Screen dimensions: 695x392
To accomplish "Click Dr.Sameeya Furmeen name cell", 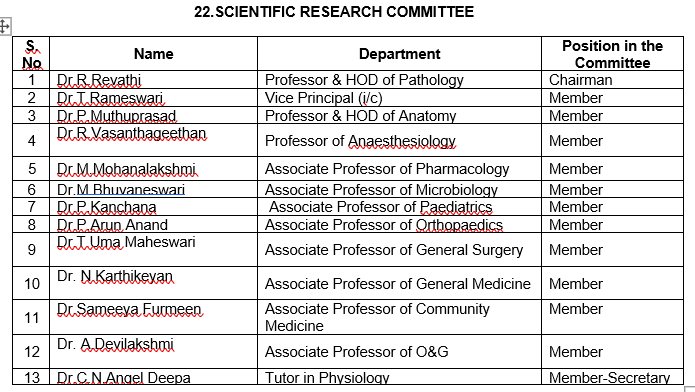I will 153,317.
